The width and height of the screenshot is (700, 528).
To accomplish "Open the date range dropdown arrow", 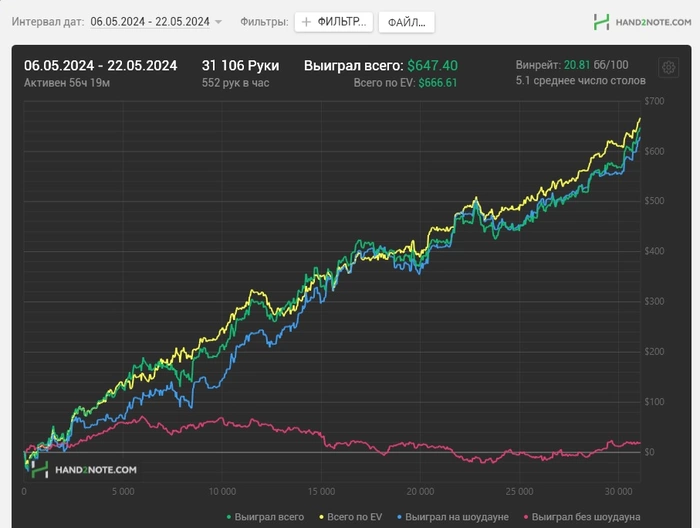I will pyautogui.click(x=218, y=22).
